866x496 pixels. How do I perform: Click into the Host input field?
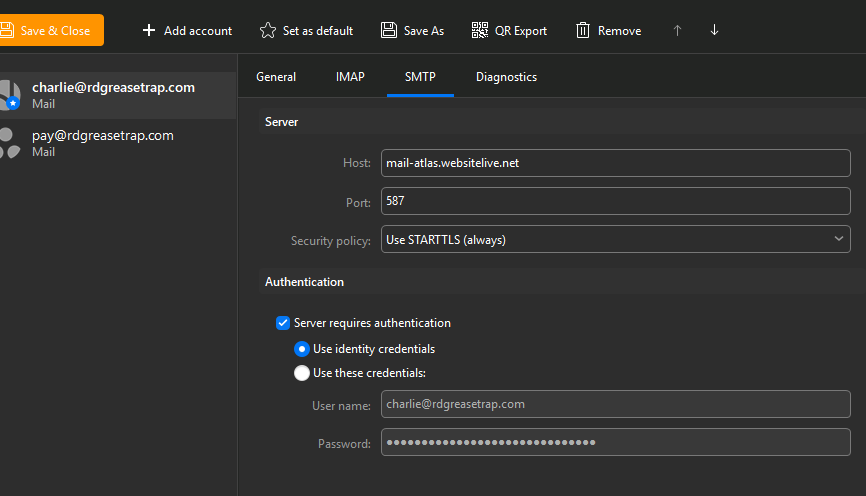coord(615,163)
